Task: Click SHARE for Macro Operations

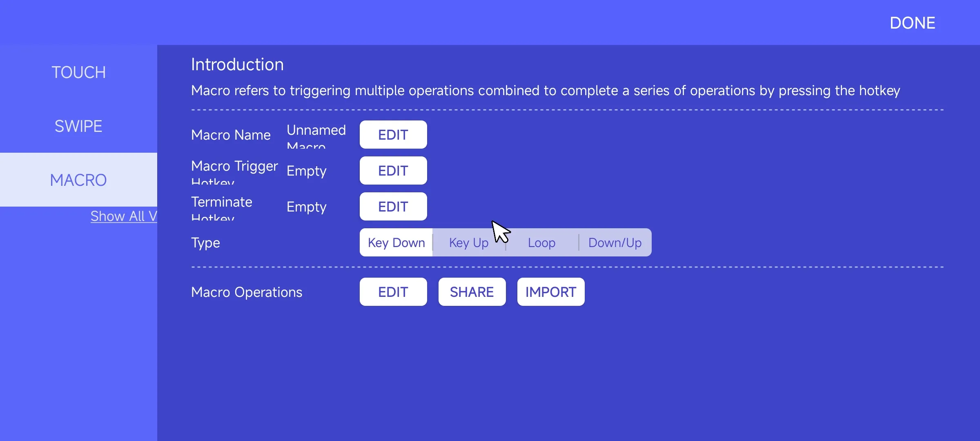Action: (x=472, y=292)
